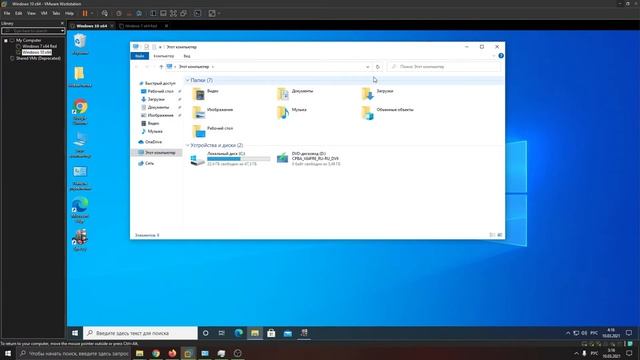Click the stretch guest display icon

pos(212,13)
